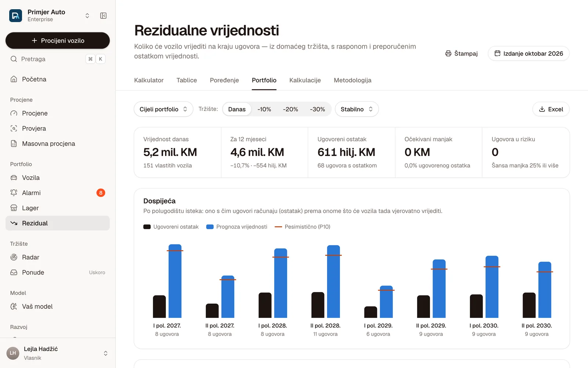This screenshot has height=368, width=588.
Task: Click the printer icon next to Štampaj
Action: point(448,53)
